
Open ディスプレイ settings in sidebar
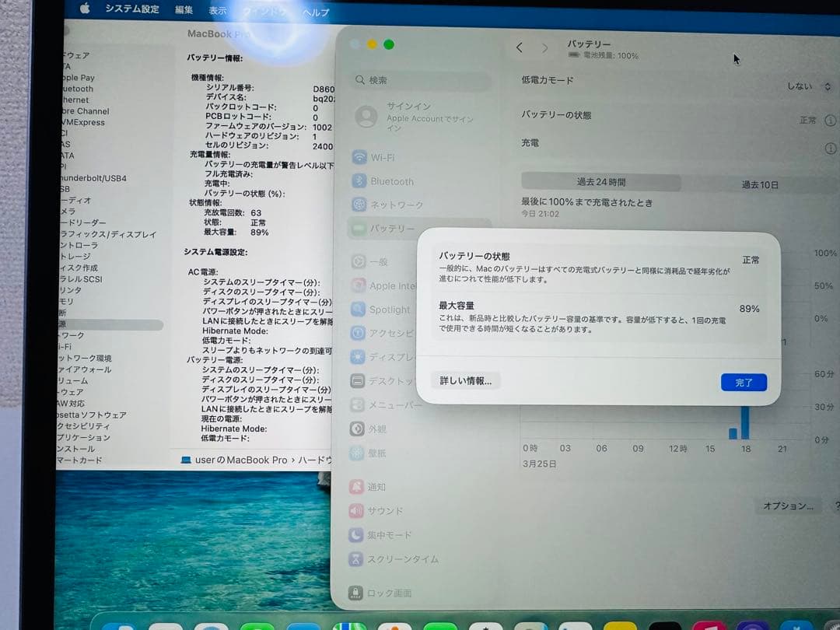point(383,357)
